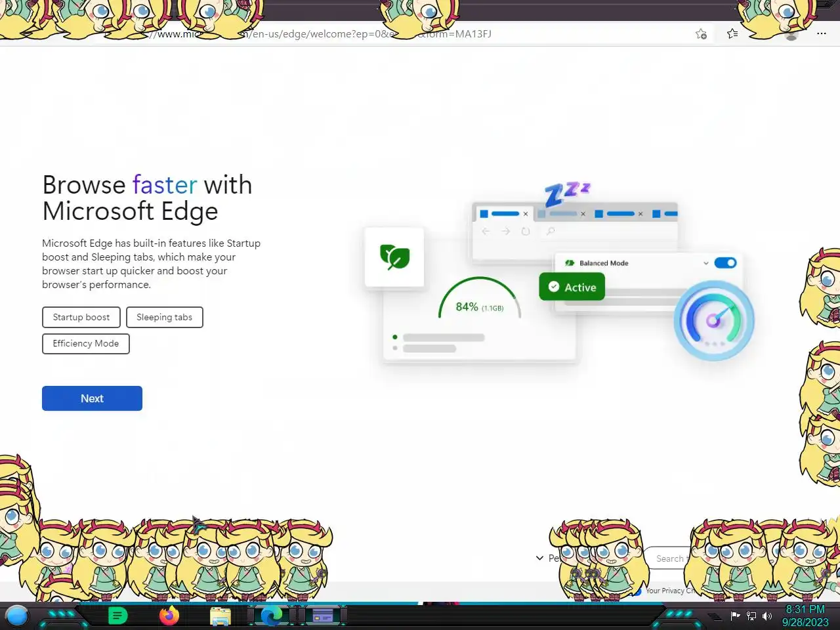
Task: Click the 84% memory gauge
Action: [480, 299]
